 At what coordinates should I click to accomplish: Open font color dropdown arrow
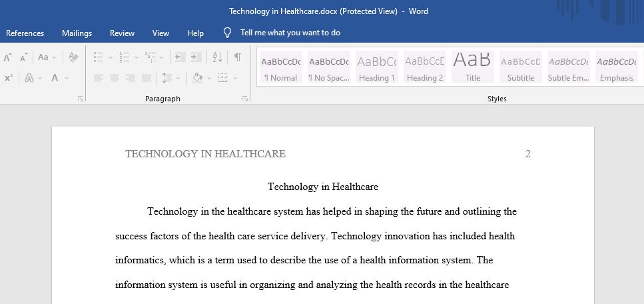(67, 78)
